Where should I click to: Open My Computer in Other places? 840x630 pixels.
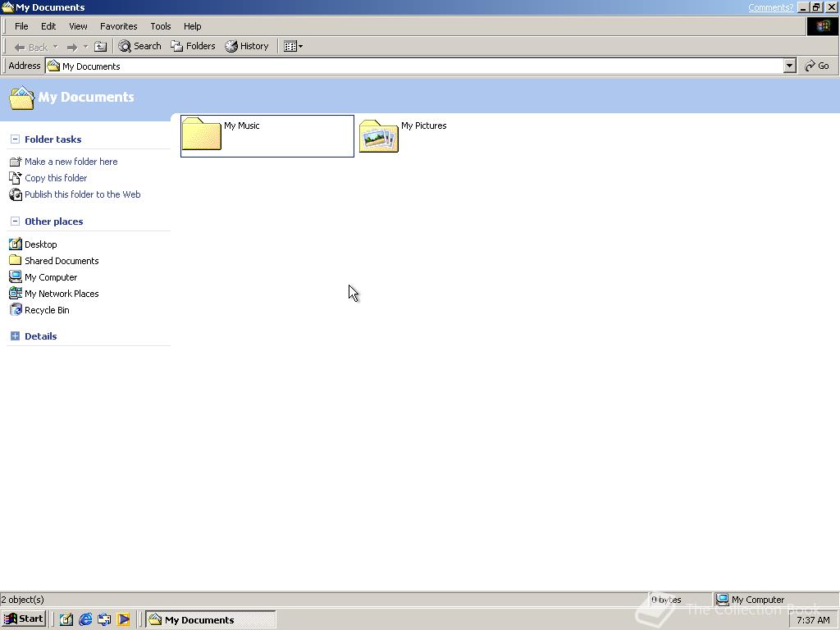[51, 277]
